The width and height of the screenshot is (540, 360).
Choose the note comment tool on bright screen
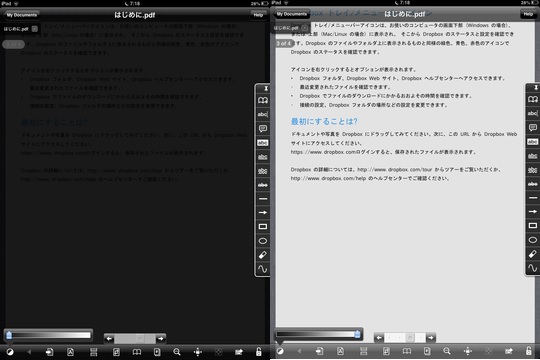pos(533,128)
